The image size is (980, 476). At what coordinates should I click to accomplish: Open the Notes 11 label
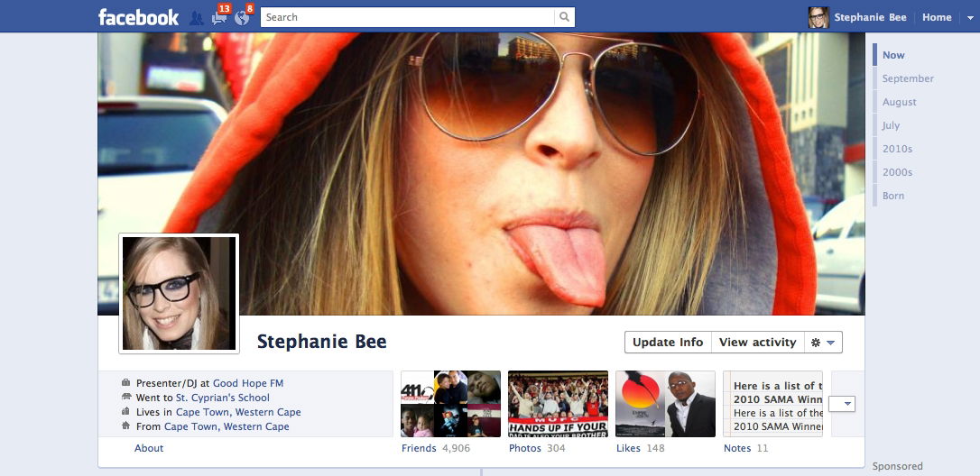pos(746,449)
